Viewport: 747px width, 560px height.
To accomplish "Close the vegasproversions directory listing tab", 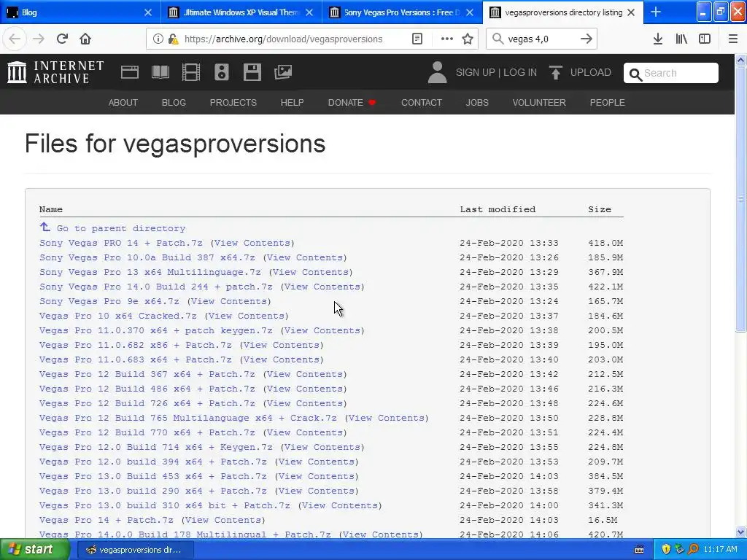I will (x=631, y=12).
